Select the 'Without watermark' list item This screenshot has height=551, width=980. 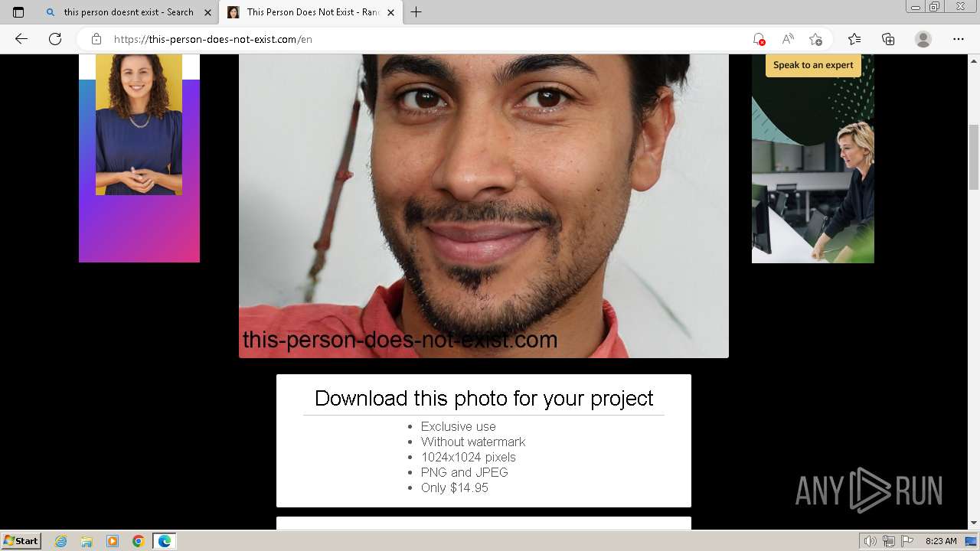[473, 442]
